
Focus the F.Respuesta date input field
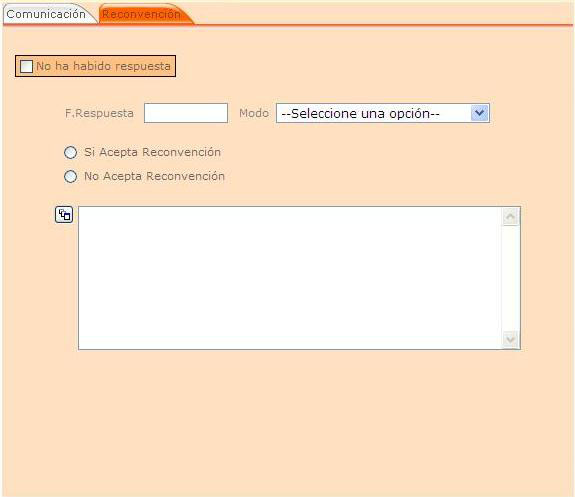pyautogui.click(x=186, y=113)
